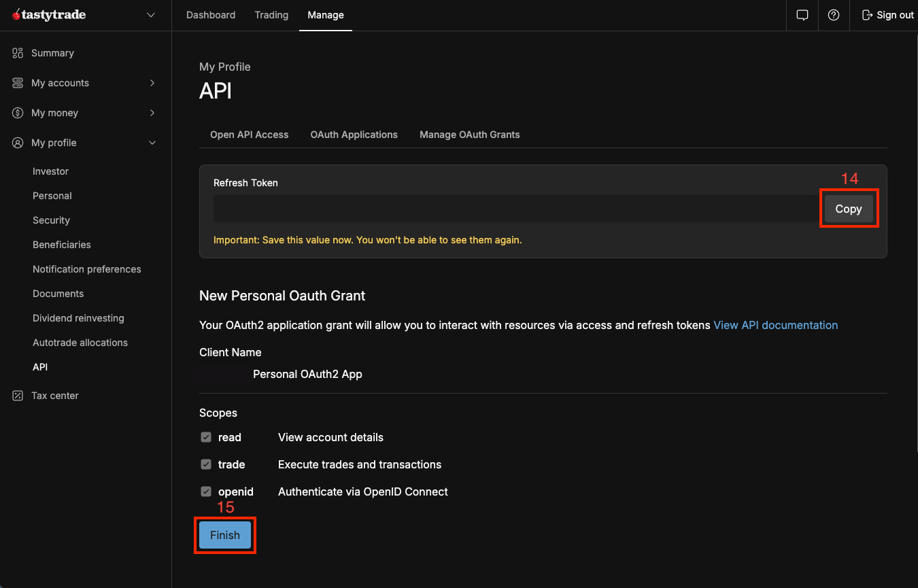
Task: Click the Tax center percent icon
Action: click(x=18, y=396)
